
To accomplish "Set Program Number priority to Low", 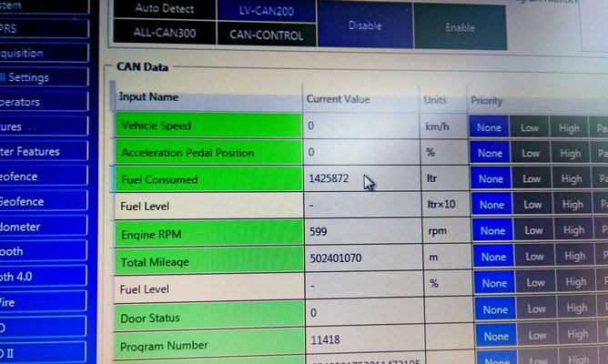I will [534, 337].
